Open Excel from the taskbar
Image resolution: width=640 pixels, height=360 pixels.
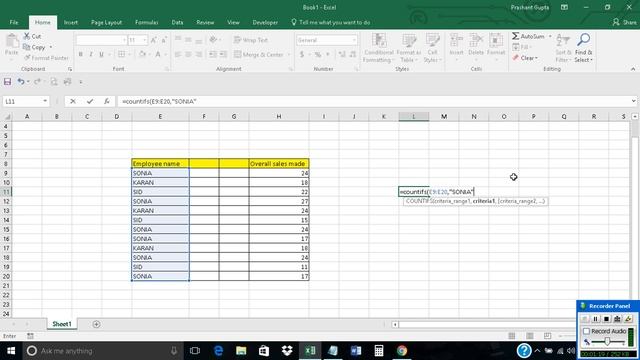coord(310,351)
